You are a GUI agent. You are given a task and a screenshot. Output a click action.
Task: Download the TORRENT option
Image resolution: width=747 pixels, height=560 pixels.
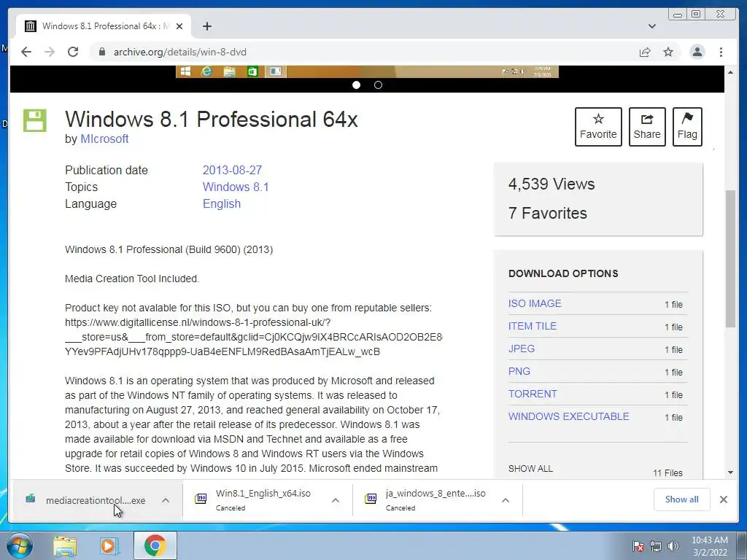pos(532,394)
